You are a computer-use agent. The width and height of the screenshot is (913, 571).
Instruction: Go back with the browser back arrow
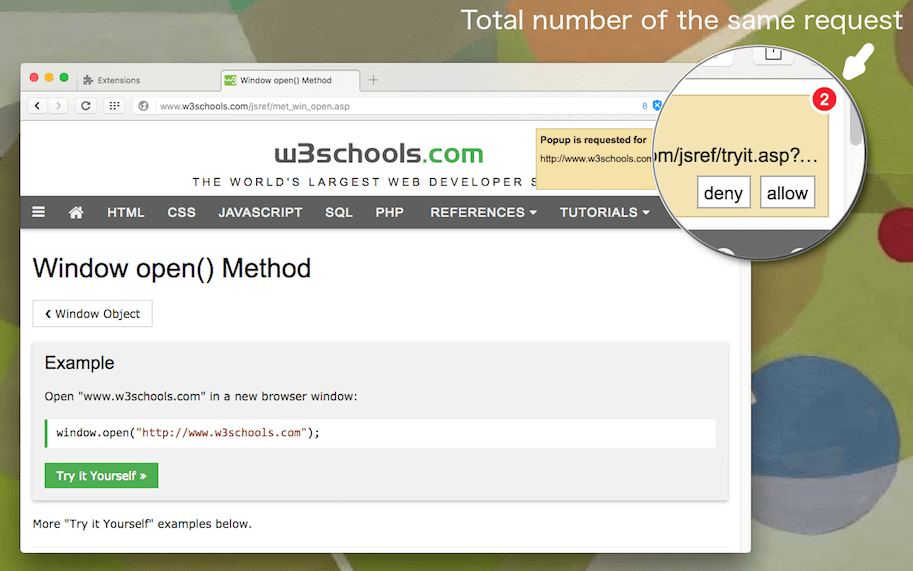coord(38,105)
